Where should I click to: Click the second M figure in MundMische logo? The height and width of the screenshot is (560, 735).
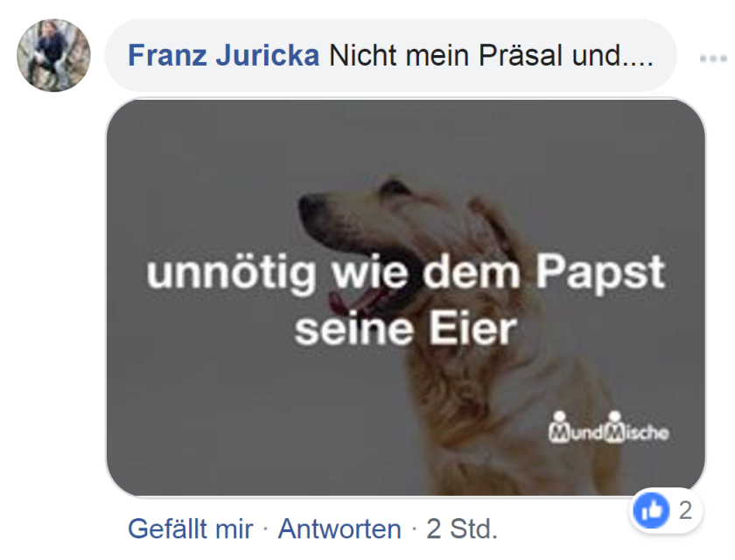614,428
